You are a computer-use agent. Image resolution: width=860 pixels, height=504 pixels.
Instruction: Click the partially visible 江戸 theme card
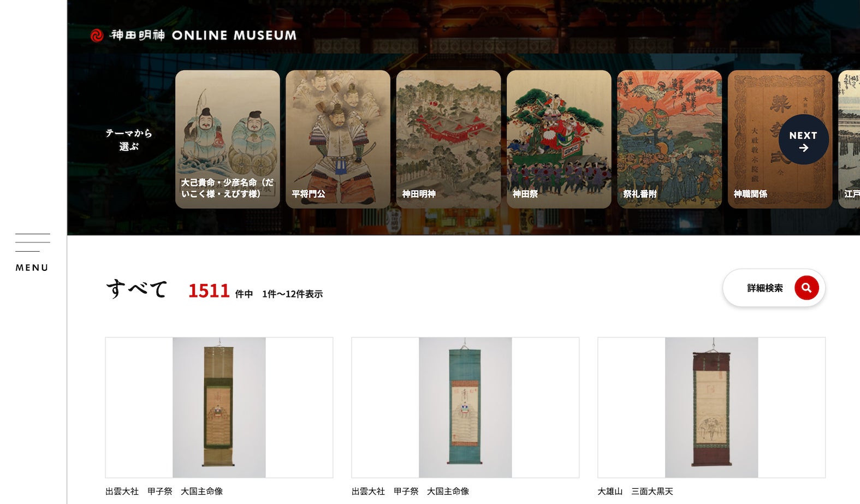click(850, 139)
